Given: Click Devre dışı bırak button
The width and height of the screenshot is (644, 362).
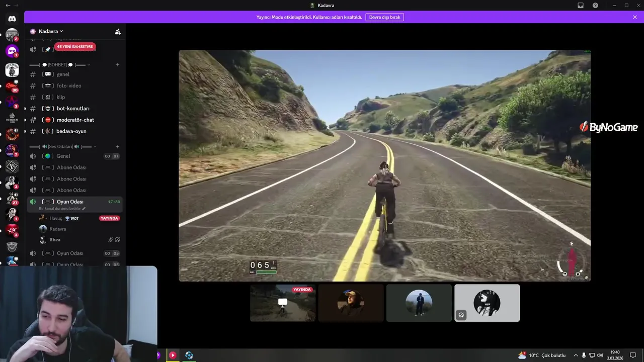Looking at the screenshot, I should click(x=385, y=17).
